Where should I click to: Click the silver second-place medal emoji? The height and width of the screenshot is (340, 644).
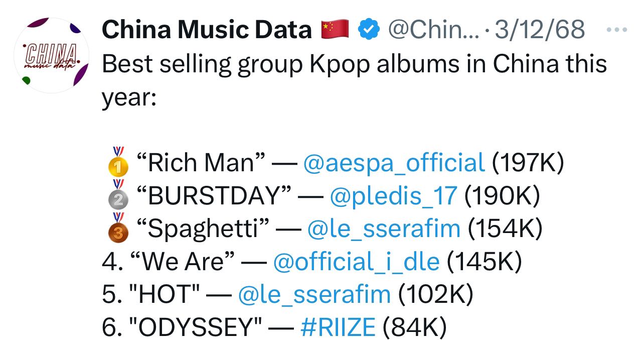point(117,195)
